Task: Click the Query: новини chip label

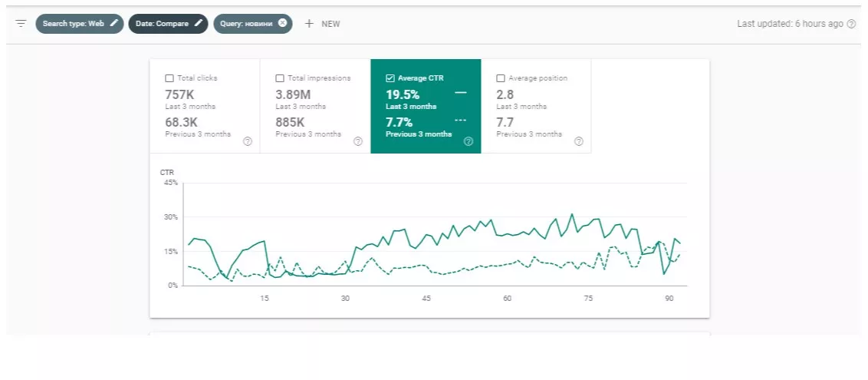Action: click(246, 24)
